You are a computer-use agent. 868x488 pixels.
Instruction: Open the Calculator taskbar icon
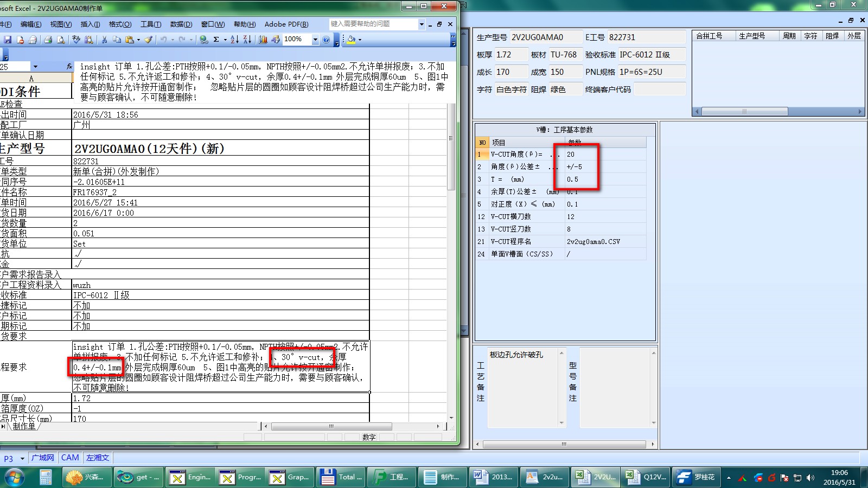46,477
